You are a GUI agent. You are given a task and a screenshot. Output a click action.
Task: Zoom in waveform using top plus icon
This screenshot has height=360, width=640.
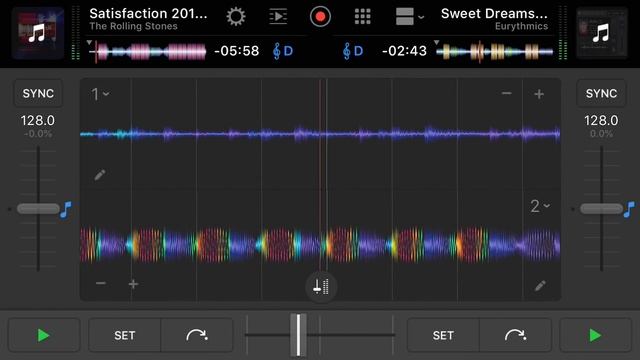click(x=539, y=94)
